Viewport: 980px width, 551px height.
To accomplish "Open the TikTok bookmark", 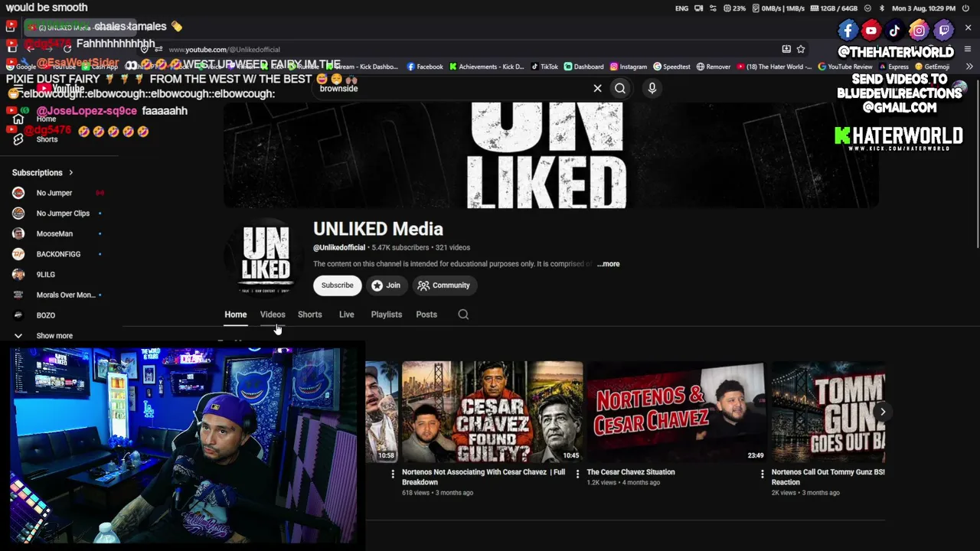I will pos(544,67).
